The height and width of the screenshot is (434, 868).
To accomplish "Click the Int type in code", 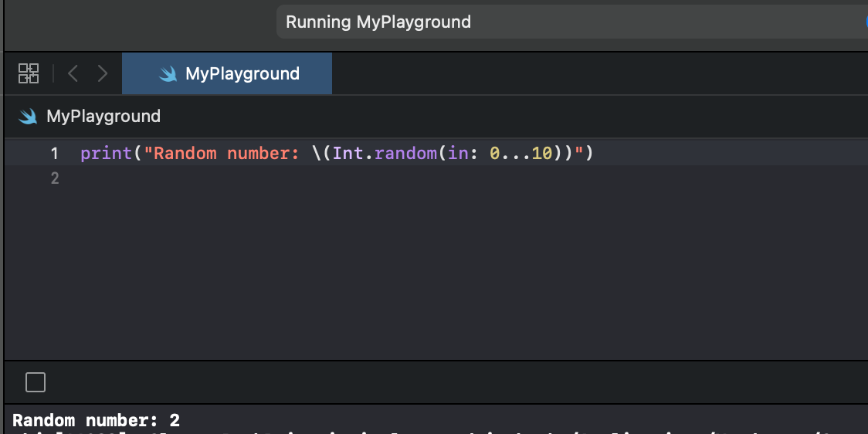I will (348, 154).
